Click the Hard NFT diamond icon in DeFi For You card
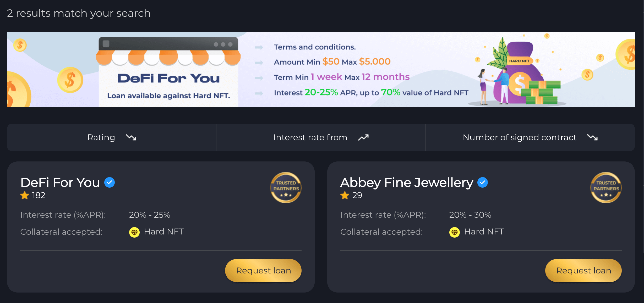The width and height of the screenshot is (644, 303). (134, 232)
